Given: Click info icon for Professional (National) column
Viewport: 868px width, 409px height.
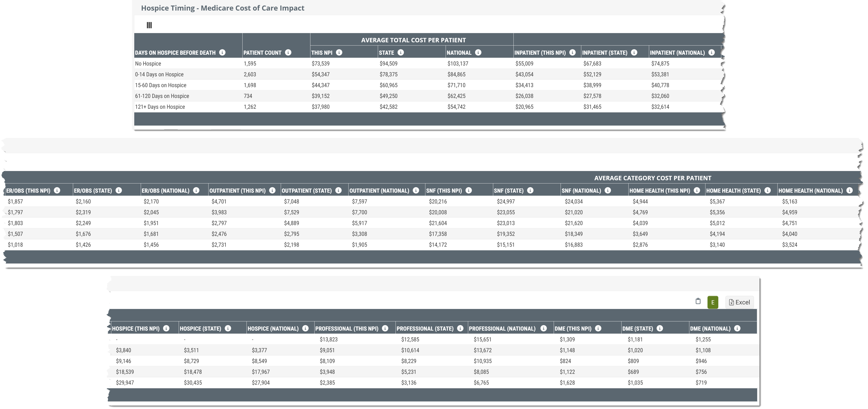Looking at the screenshot, I should click(x=544, y=329).
